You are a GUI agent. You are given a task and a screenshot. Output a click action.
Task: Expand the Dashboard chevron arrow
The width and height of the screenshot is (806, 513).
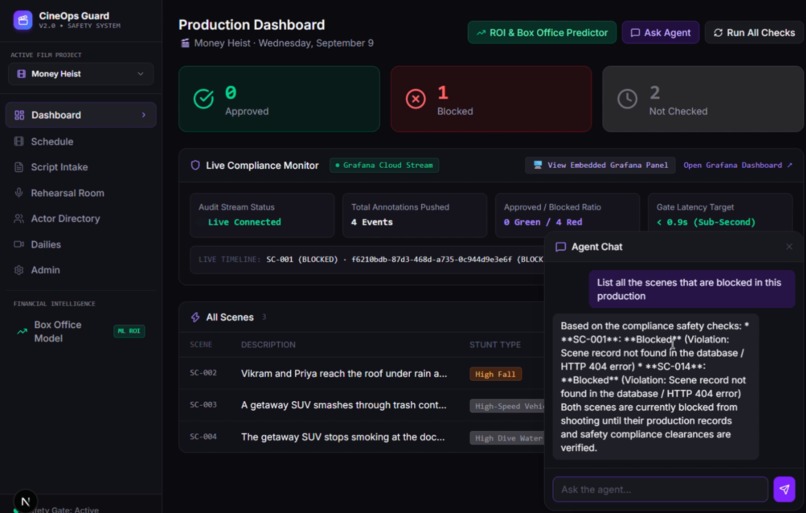coord(143,115)
